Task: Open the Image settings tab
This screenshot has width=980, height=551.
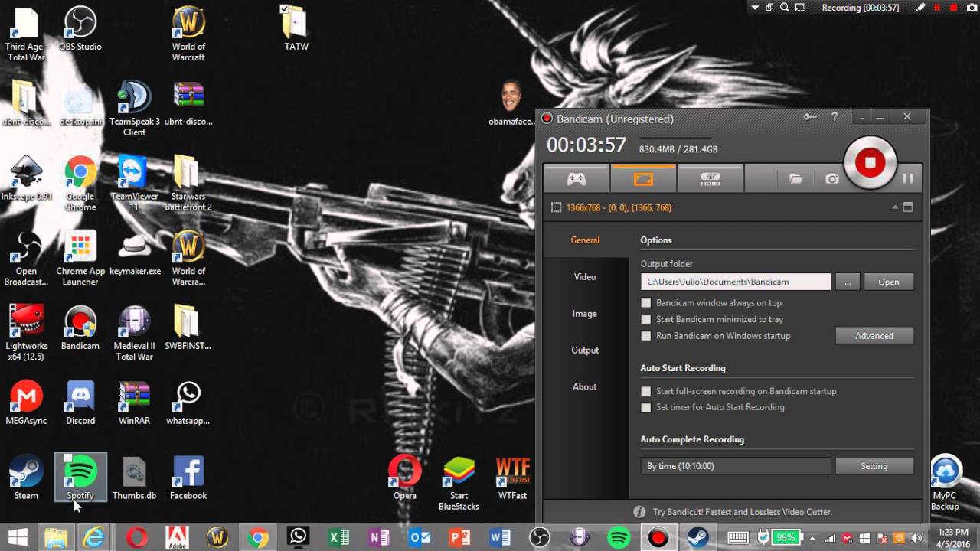Action: point(585,314)
